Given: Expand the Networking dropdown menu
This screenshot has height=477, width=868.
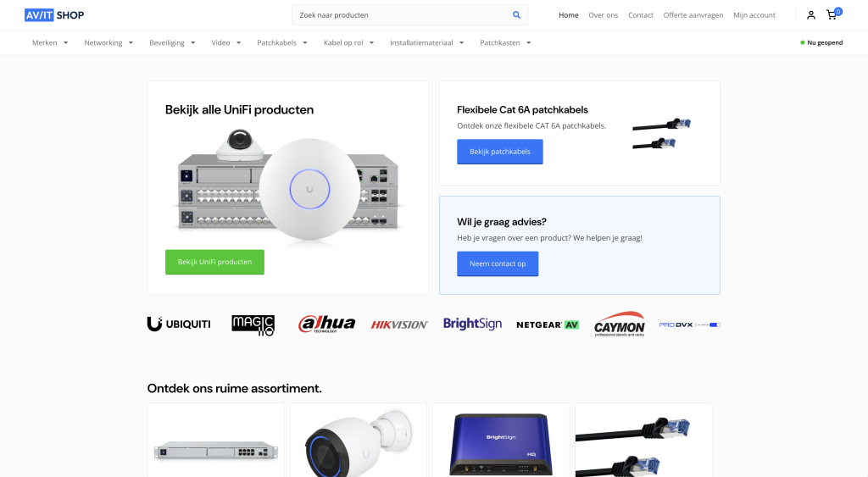Looking at the screenshot, I should tap(108, 42).
